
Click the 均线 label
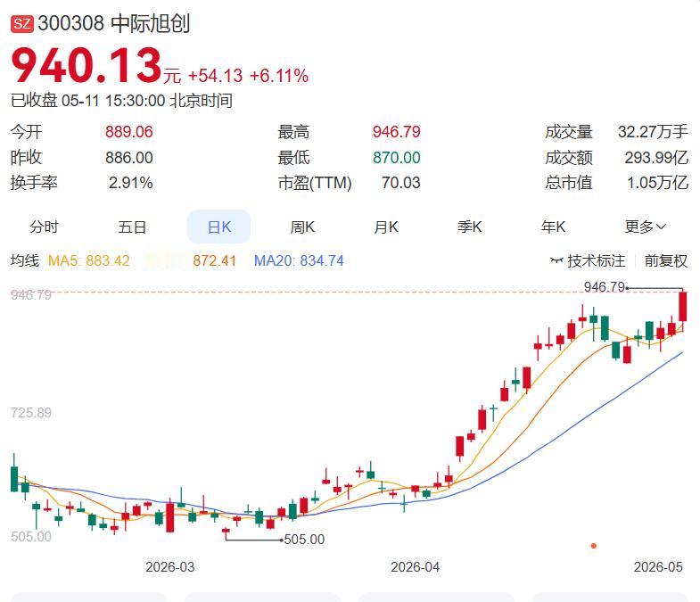[25, 260]
